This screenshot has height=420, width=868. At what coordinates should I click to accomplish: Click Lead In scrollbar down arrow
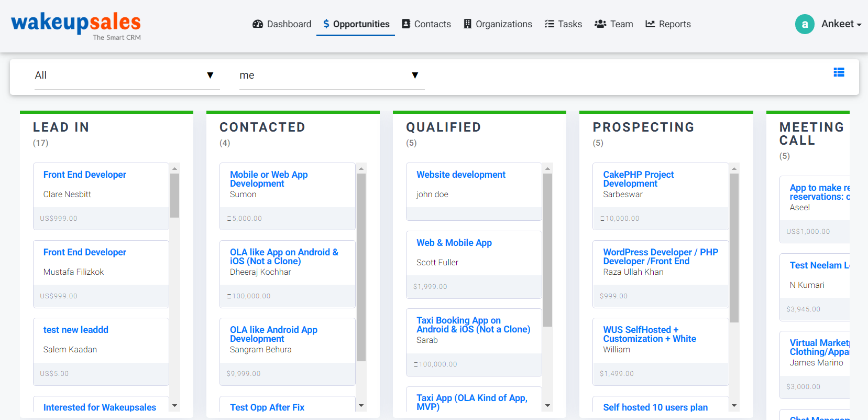point(175,406)
